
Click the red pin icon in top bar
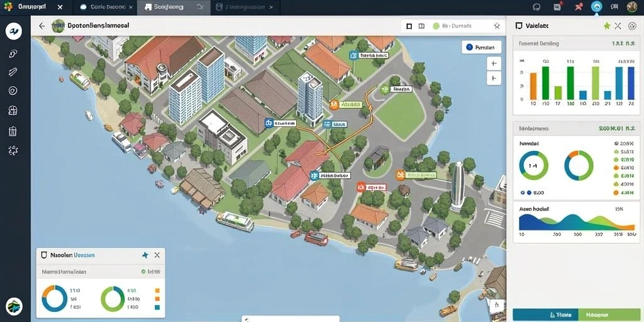579,6
